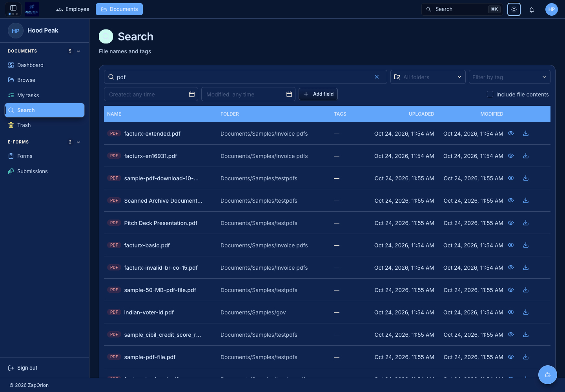Open the chatbot assistant button

(x=548, y=375)
